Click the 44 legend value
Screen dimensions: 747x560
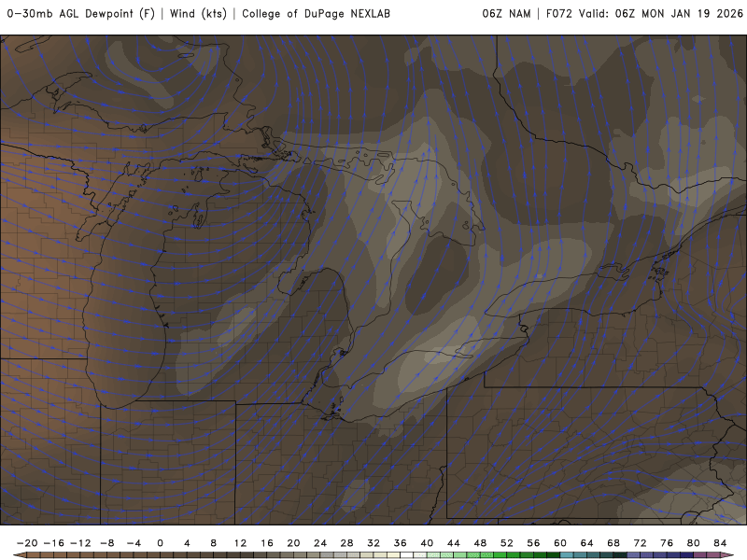click(x=454, y=543)
